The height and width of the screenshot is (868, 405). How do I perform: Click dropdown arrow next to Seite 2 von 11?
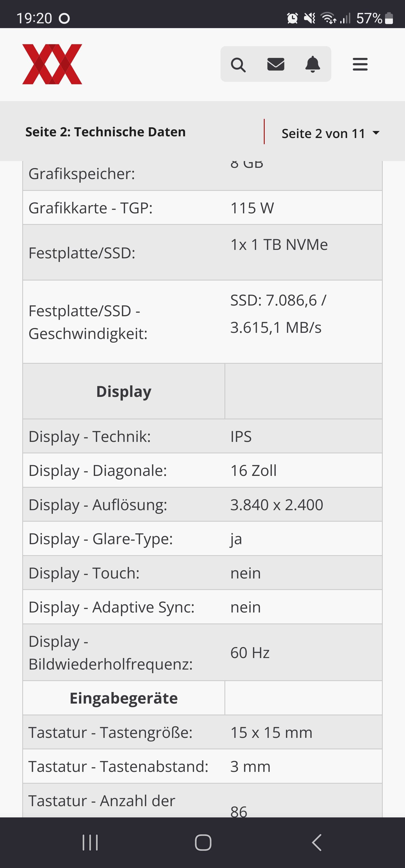tap(376, 133)
